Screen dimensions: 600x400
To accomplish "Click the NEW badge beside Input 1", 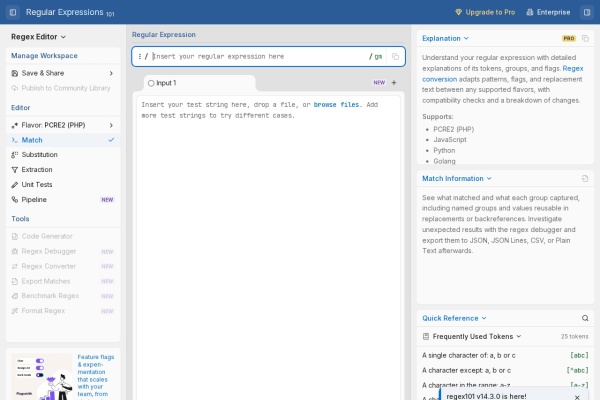I will tap(379, 83).
